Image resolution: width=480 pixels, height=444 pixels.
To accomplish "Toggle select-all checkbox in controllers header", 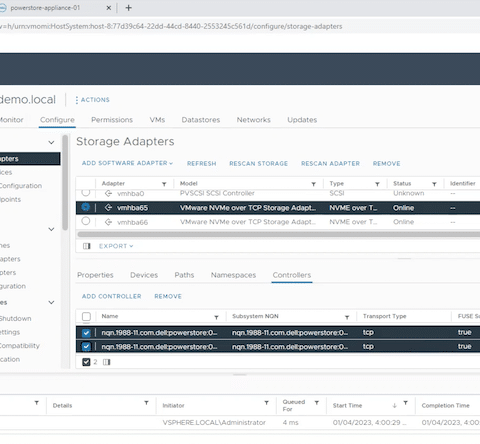I will click(x=86, y=316).
